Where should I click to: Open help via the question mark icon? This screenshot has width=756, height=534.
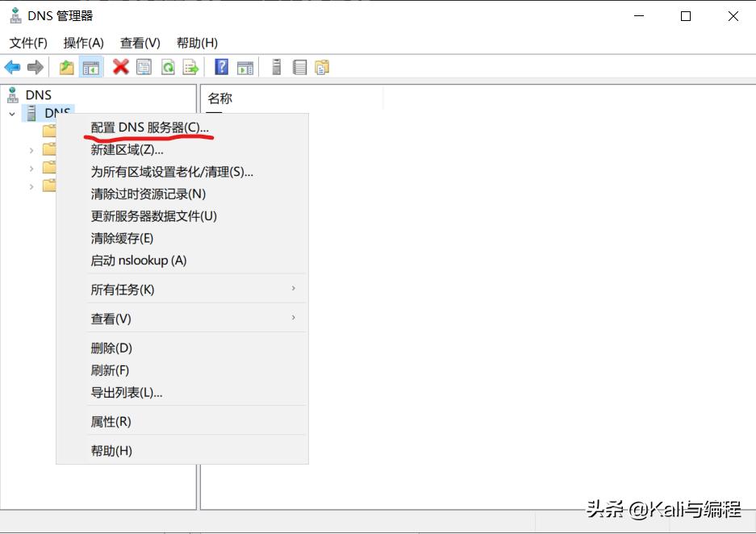point(220,67)
